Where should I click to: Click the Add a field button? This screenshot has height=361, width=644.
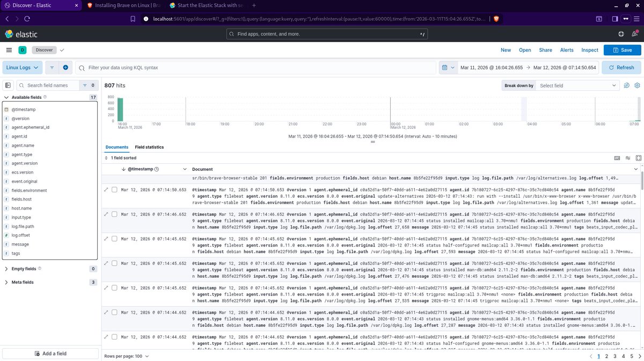pos(50,353)
